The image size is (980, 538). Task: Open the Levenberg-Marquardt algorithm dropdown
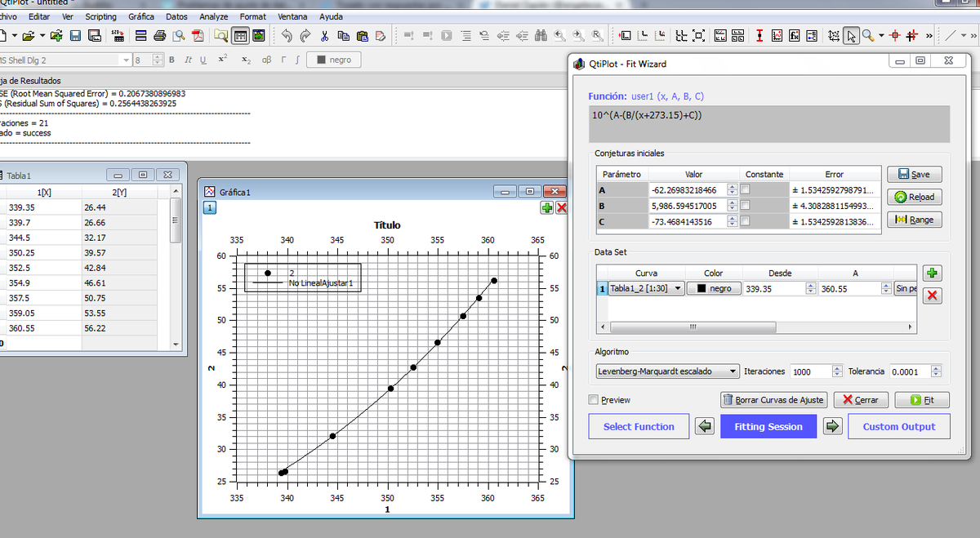click(x=667, y=371)
